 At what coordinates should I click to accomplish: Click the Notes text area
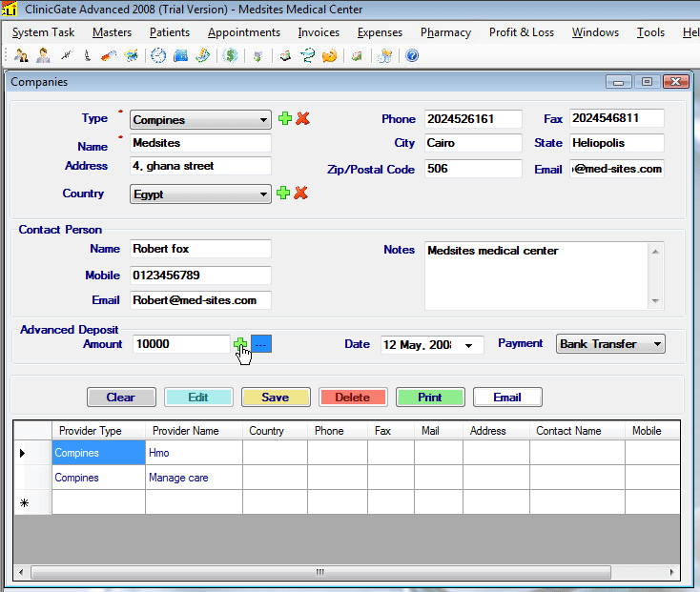pyautogui.click(x=537, y=276)
